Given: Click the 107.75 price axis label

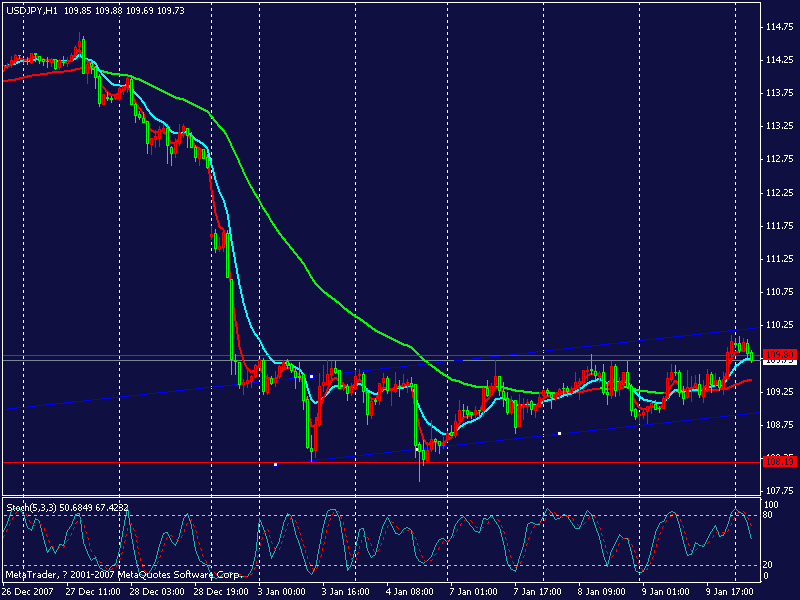Looking at the screenshot, I should pyautogui.click(x=780, y=491).
